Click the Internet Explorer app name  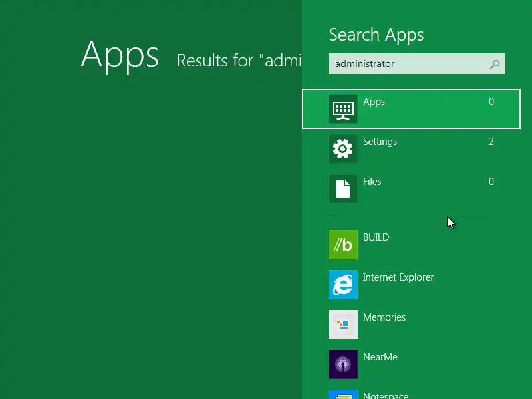398,277
